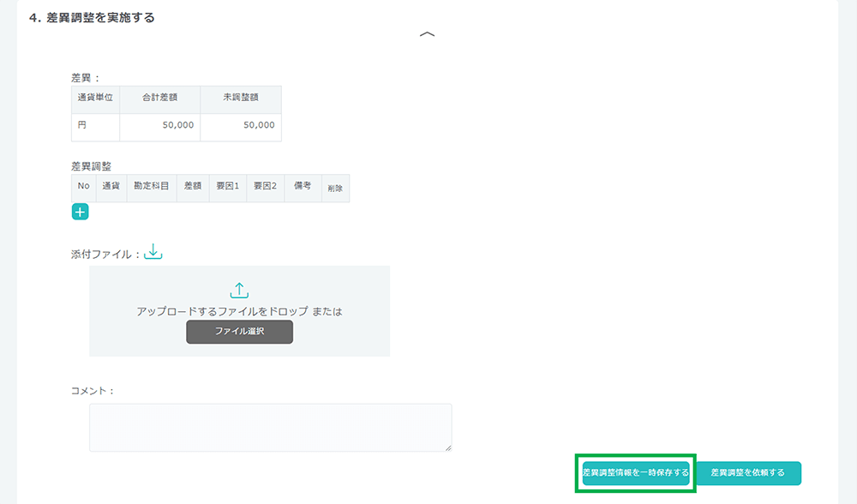Click the 要因2 column header
Viewport: 857px width, 504px height.
click(265, 186)
